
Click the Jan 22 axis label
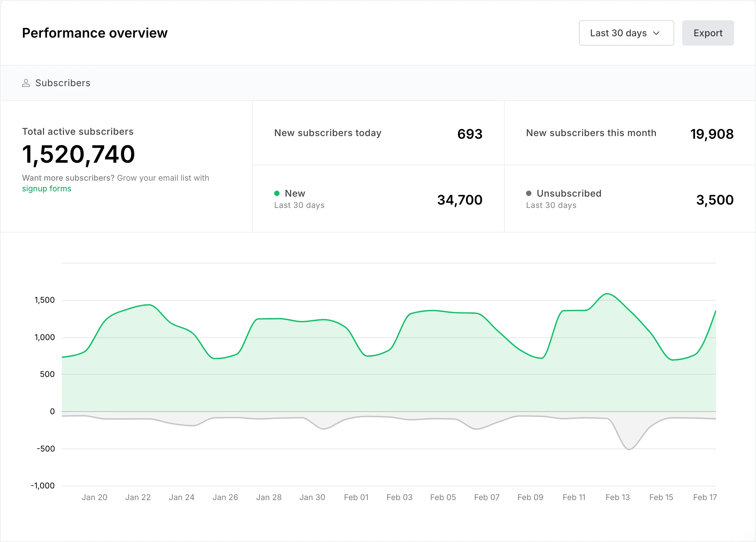tap(138, 497)
